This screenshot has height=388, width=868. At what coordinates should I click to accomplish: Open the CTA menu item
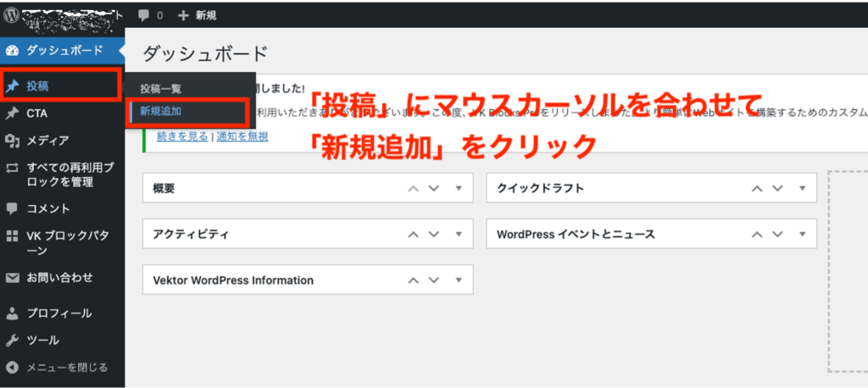coord(63,114)
